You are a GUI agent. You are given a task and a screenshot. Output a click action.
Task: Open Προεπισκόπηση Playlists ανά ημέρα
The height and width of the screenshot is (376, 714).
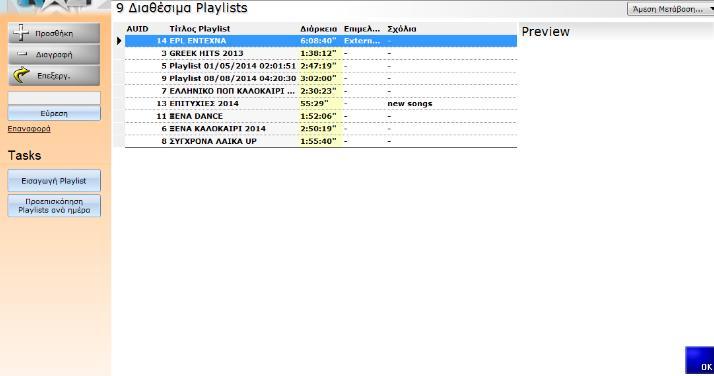tap(54, 206)
